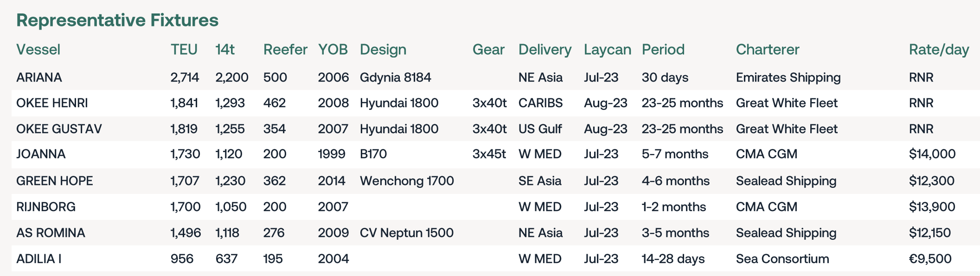Click the Reefer column header
The height and width of the screenshot is (276, 980).
click(x=285, y=50)
